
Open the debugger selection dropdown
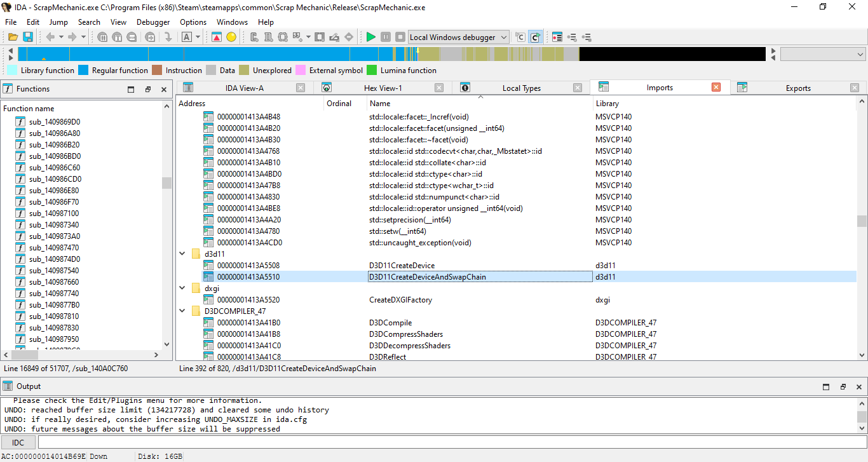pos(459,37)
